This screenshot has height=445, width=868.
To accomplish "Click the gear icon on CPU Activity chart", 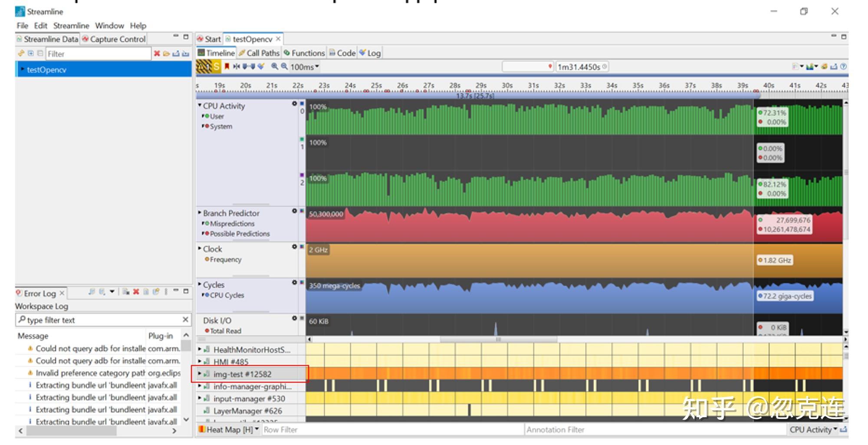I will pos(294,104).
